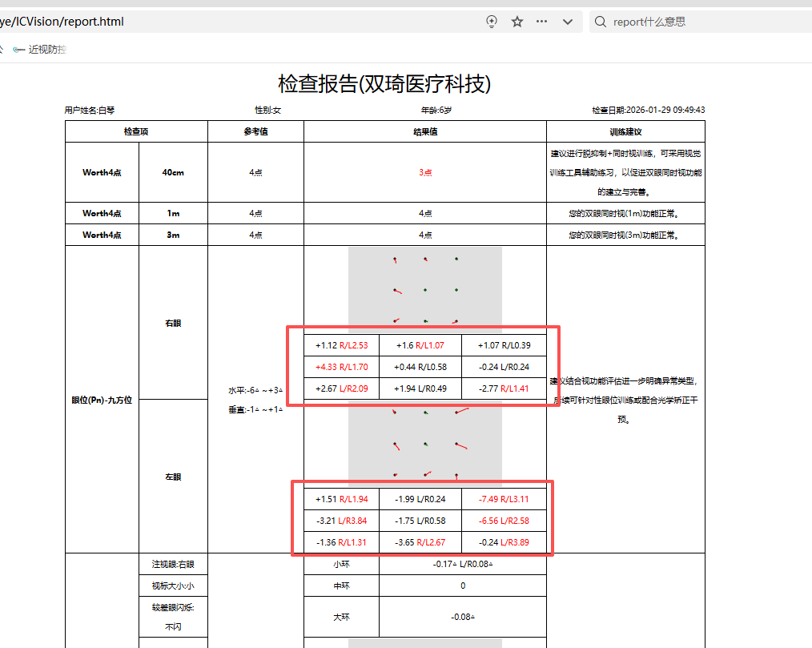
Task: Select the 检查日期 timestamp text
Action: tap(648, 111)
